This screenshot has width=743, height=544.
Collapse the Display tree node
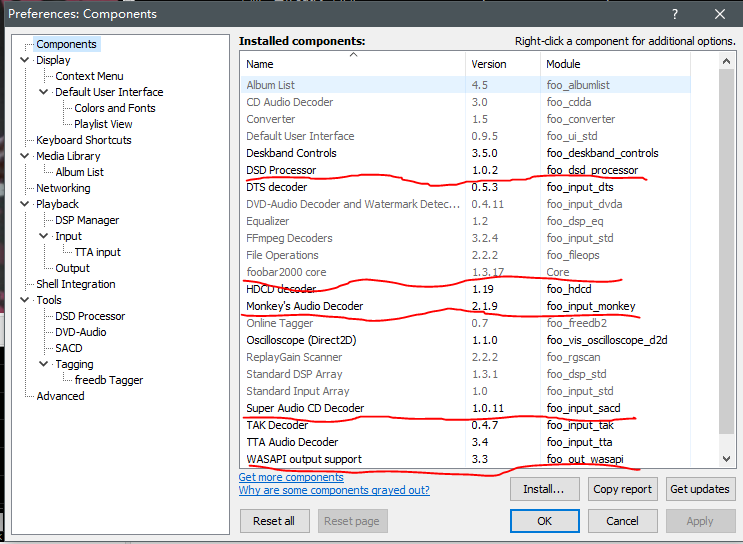point(25,60)
